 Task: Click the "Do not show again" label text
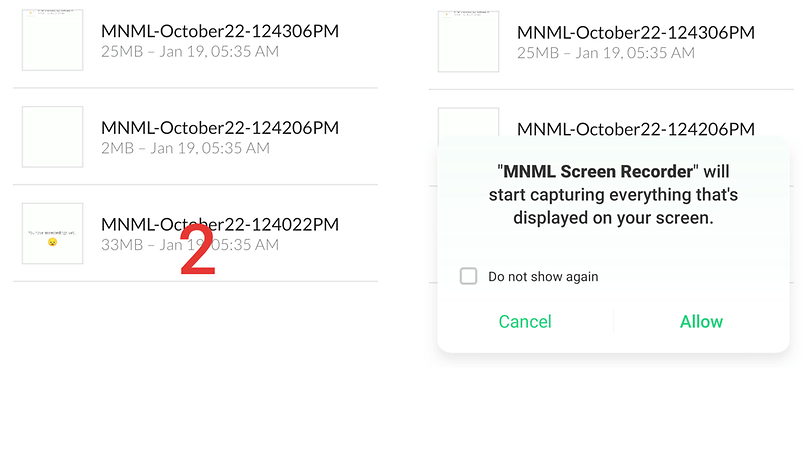coord(543,276)
